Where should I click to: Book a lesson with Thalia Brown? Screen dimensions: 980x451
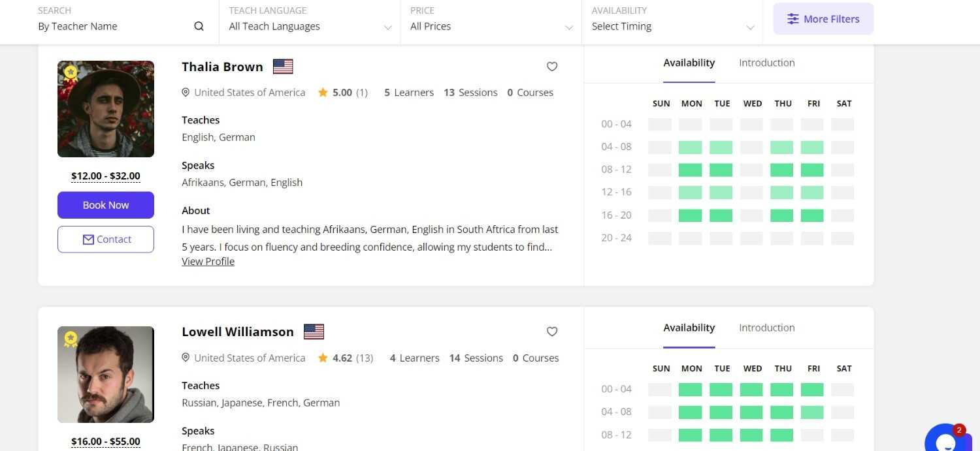click(106, 205)
